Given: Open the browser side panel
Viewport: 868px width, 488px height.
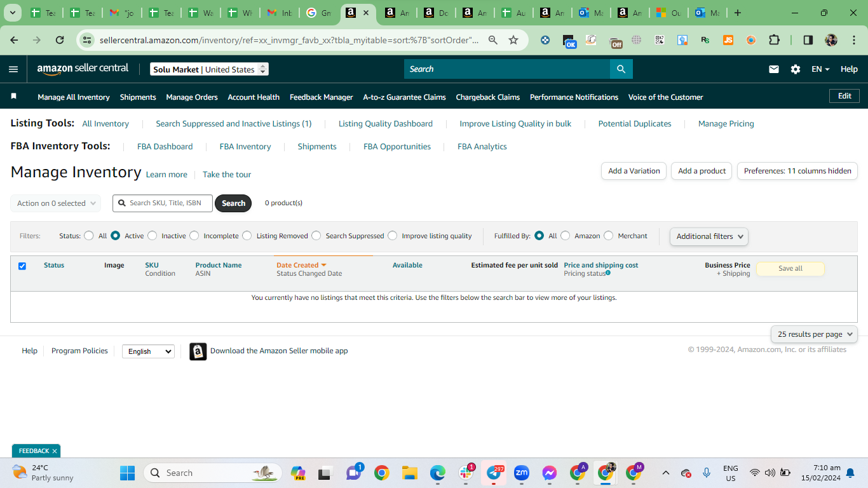Looking at the screenshot, I should coord(808,40).
